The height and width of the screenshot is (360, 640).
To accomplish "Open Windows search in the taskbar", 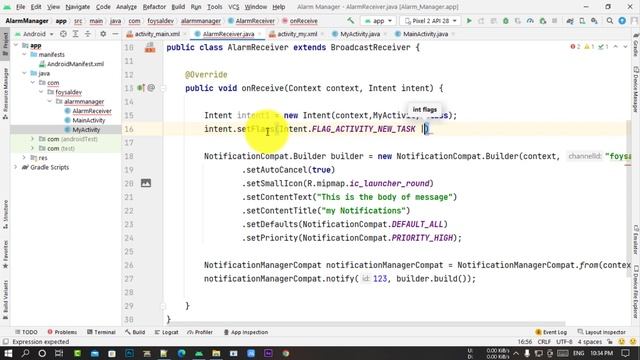I will pos(25,353).
